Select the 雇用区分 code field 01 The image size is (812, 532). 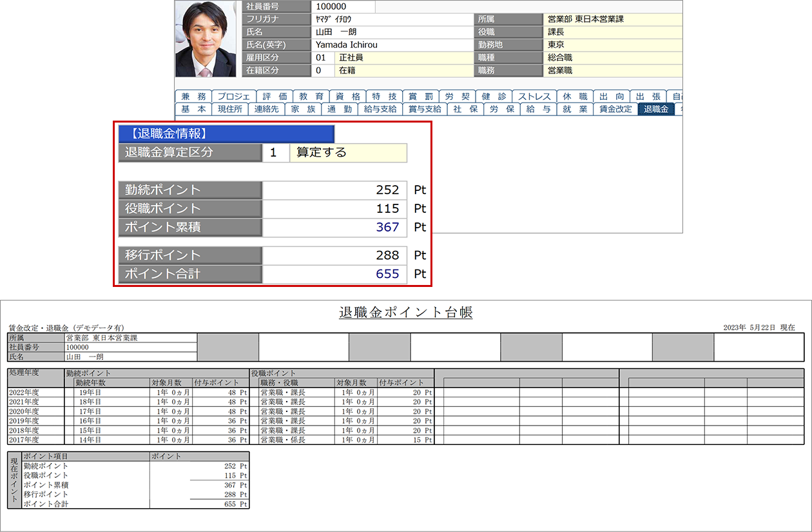coord(323,58)
